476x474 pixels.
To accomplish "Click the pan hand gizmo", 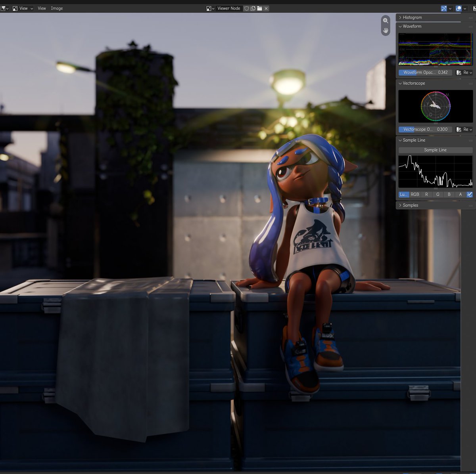I will (x=386, y=31).
